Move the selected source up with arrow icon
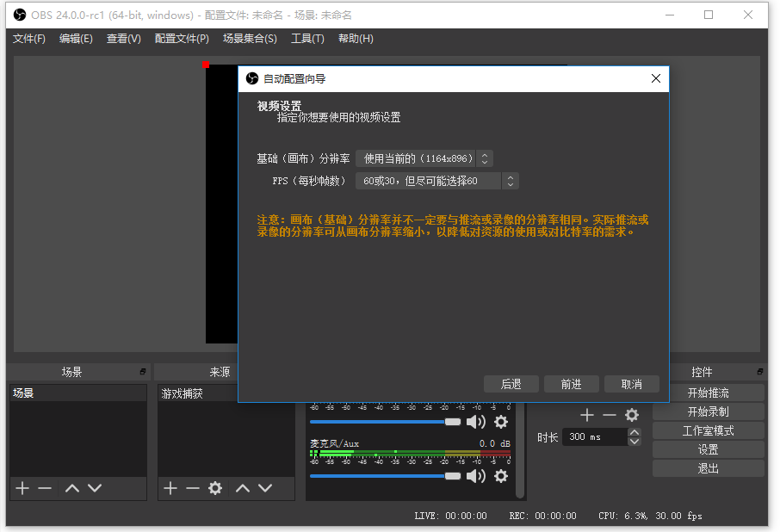The image size is (780, 532). click(242, 488)
